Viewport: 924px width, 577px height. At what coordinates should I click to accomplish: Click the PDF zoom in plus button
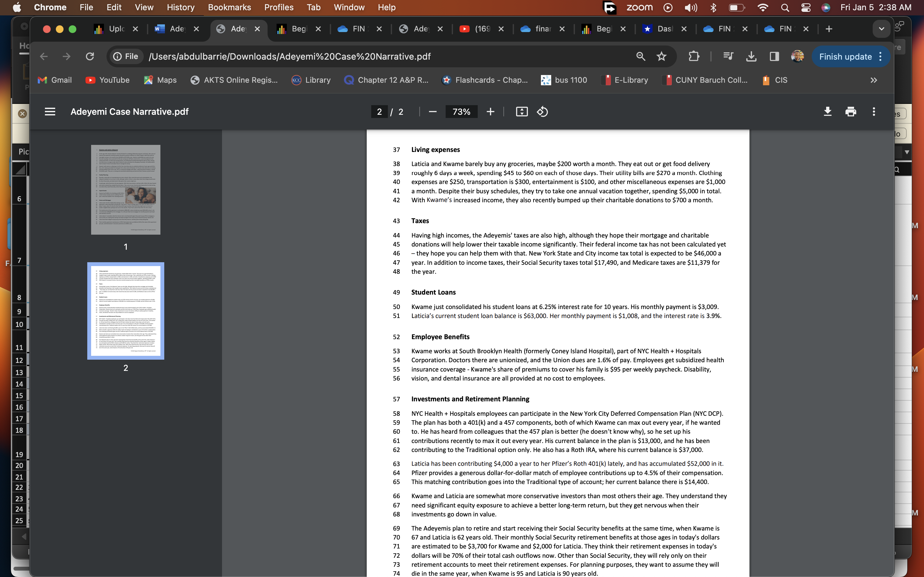click(x=490, y=112)
